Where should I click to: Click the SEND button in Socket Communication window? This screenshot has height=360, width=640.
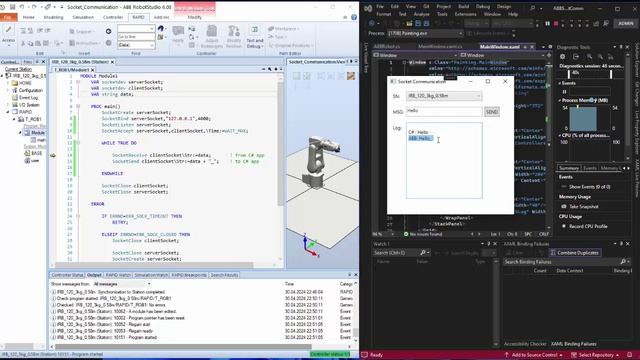(491, 111)
